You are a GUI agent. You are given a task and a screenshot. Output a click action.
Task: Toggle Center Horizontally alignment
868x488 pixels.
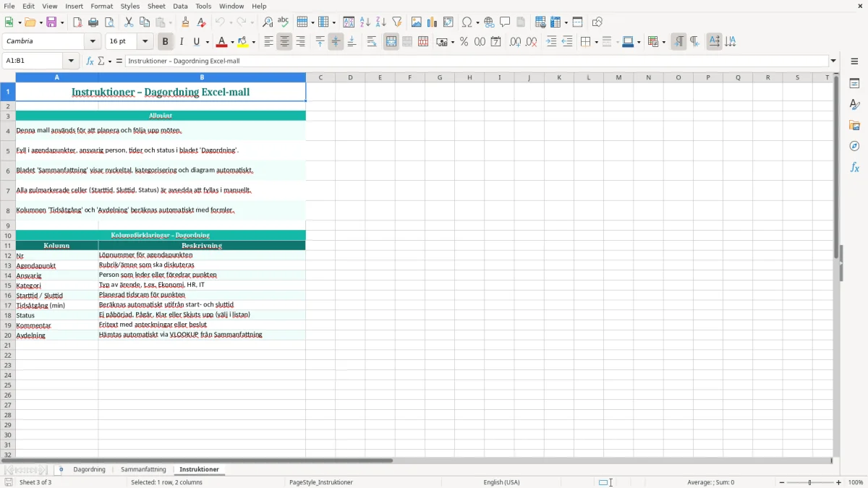point(284,42)
